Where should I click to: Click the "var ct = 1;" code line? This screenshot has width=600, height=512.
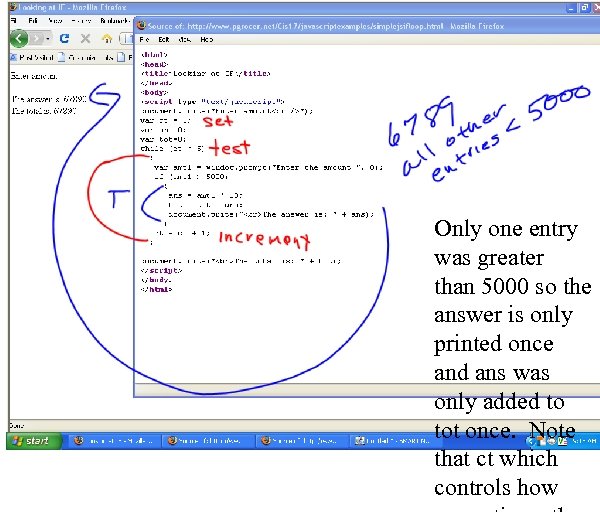tap(165, 121)
